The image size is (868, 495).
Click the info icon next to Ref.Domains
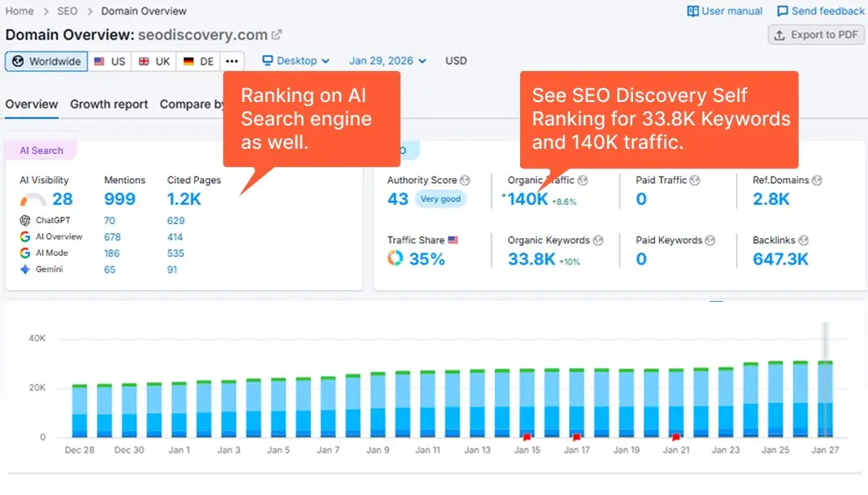coord(817,180)
